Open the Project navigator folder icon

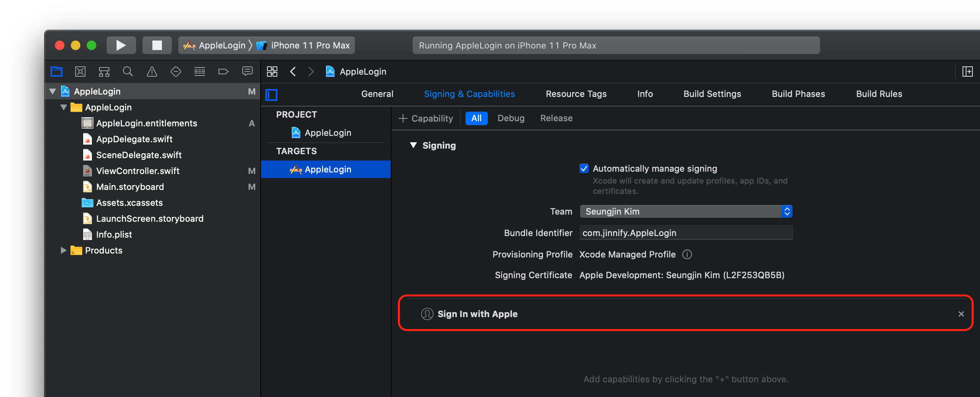pyautogui.click(x=57, y=72)
